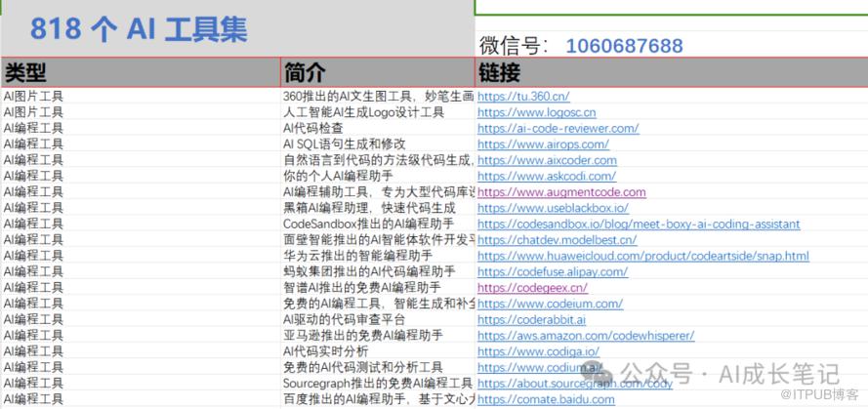Select the 蚂蚁集团推出的AI代码编程助手 cell
This screenshot has width=868, height=409.
click(378, 271)
